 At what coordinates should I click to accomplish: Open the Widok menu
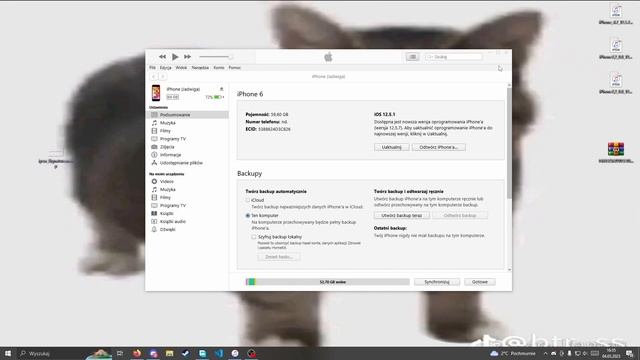coord(181,68)
